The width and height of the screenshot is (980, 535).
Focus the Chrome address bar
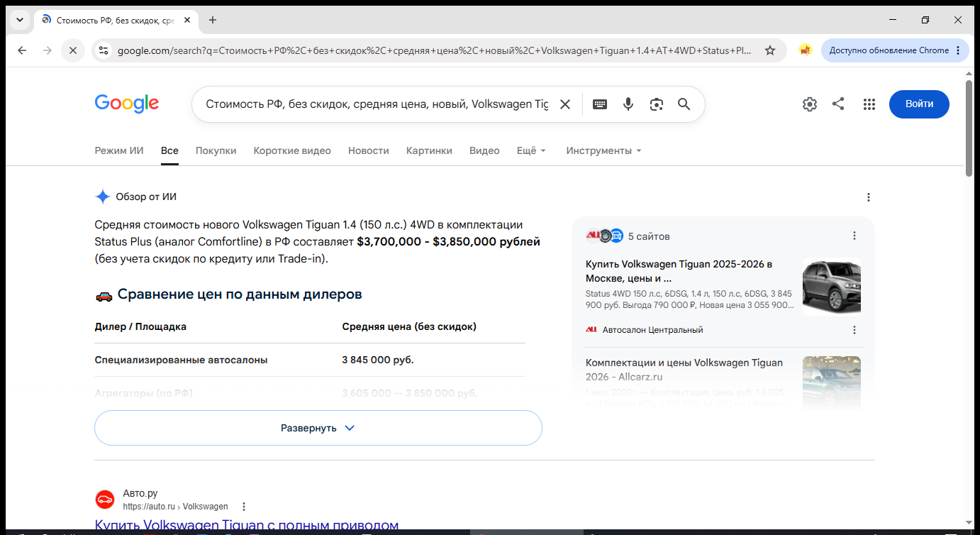pos(435,50)
